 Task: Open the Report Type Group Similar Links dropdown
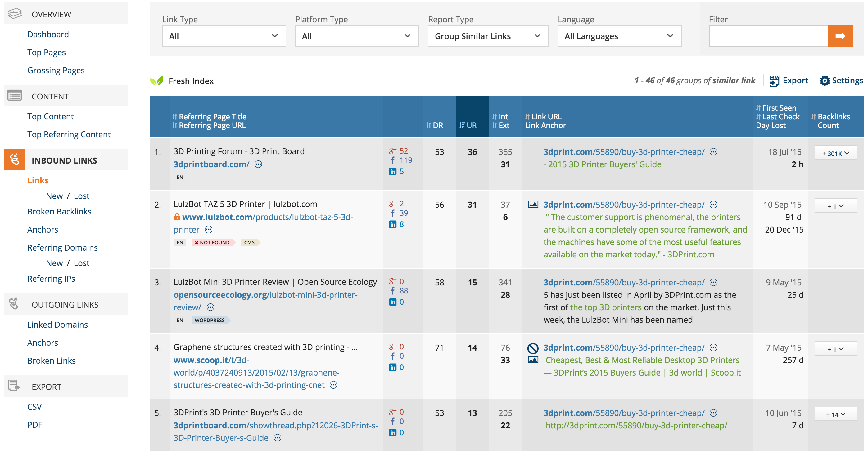[488, 36]
